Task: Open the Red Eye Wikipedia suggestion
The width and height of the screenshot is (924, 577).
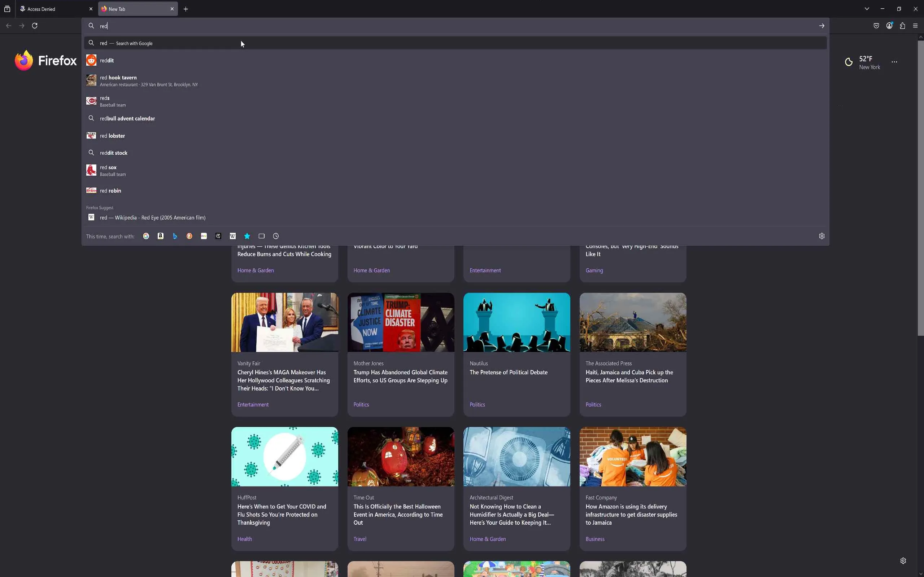Action: coord(153,217)
